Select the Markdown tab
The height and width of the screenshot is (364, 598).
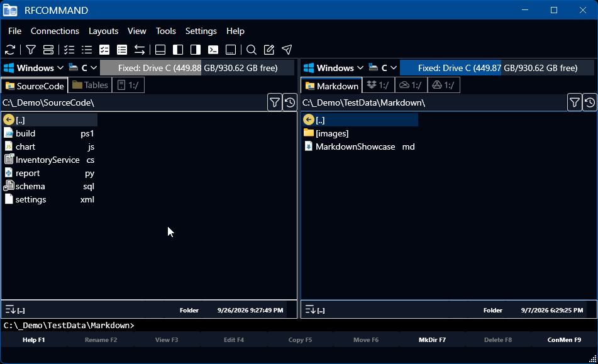[332, 85]
